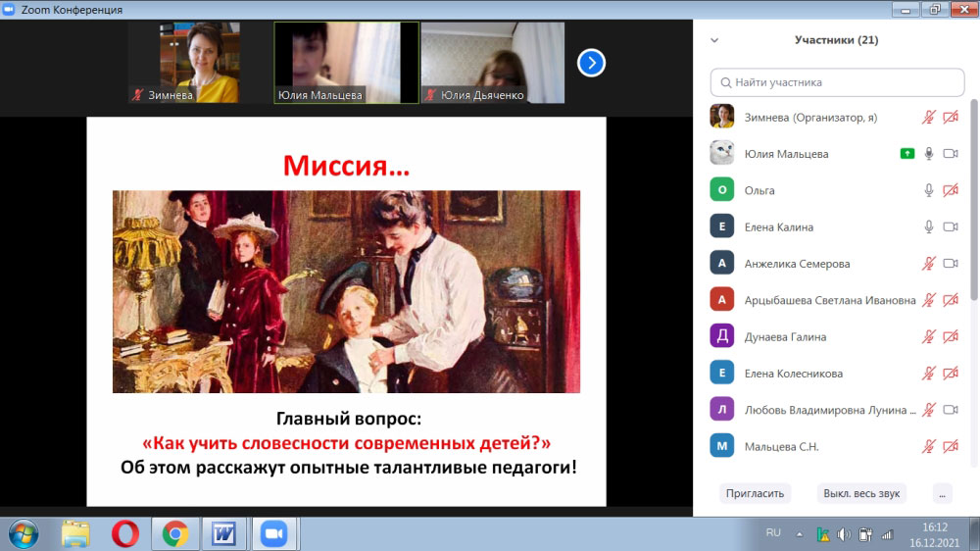Select Юлия Мальцева's video thumbnail

coord(346,63)
